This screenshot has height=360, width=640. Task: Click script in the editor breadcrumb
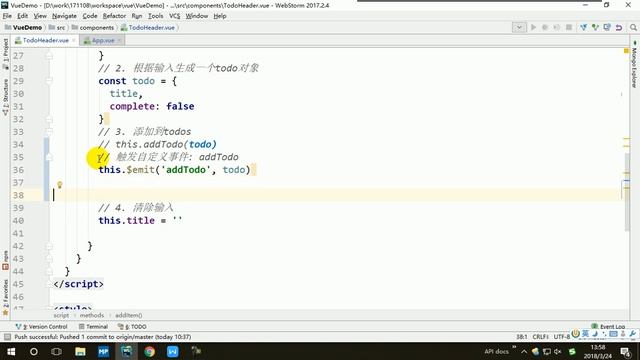pyautogui.click(x=61, y=315)
